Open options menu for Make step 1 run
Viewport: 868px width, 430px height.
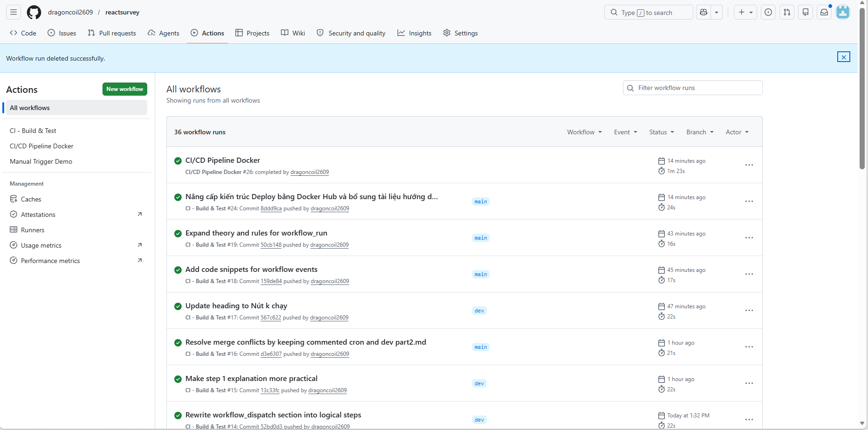749,383
